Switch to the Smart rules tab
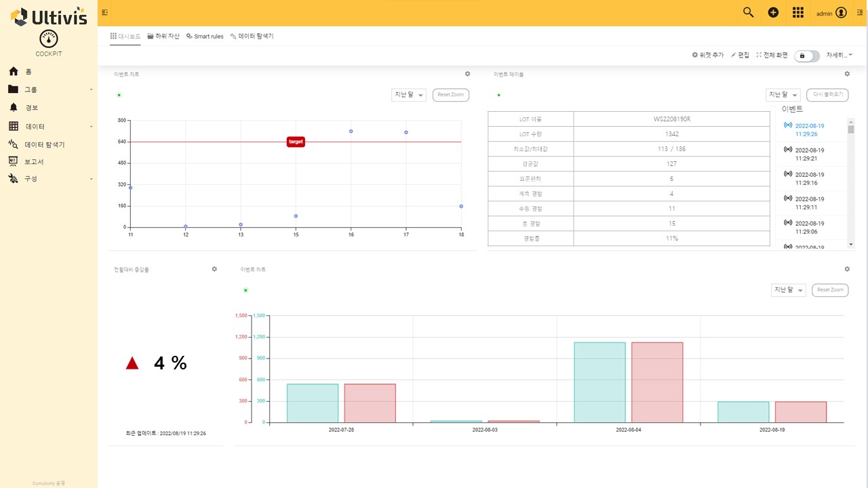Image resolution: width=868 pixels, height=488 pixels. coord(205,36)
